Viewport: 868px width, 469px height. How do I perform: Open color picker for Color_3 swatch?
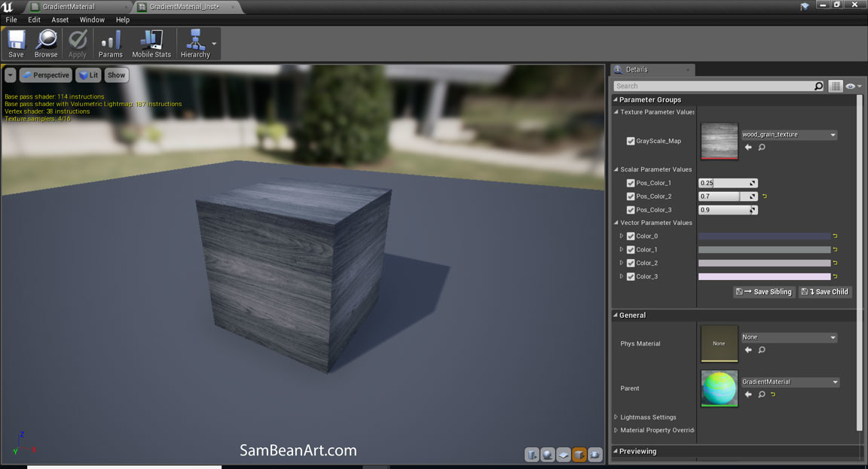765,276
